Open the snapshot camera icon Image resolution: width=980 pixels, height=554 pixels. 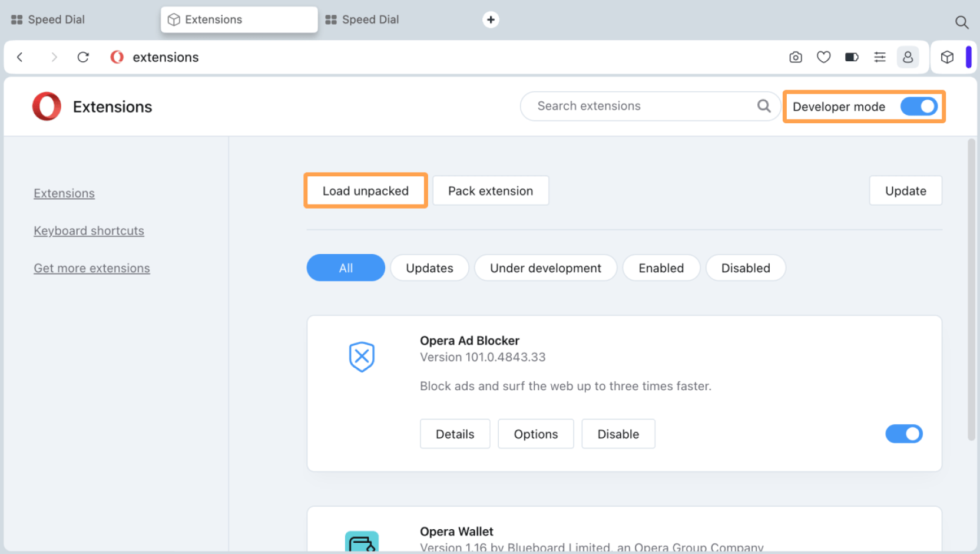pos(796,57)
